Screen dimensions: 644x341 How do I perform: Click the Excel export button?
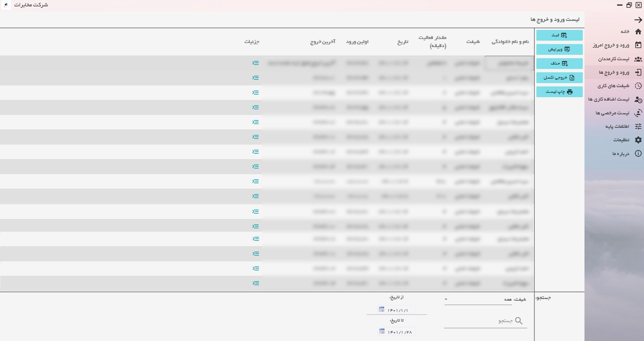(559, 78)
